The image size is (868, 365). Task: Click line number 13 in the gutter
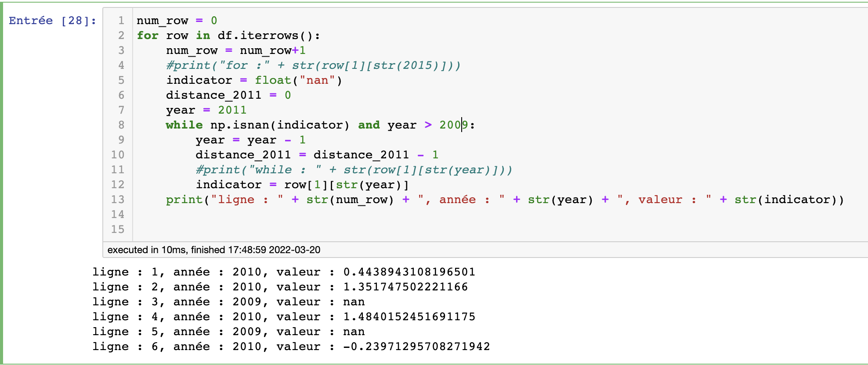pos(118,200)
